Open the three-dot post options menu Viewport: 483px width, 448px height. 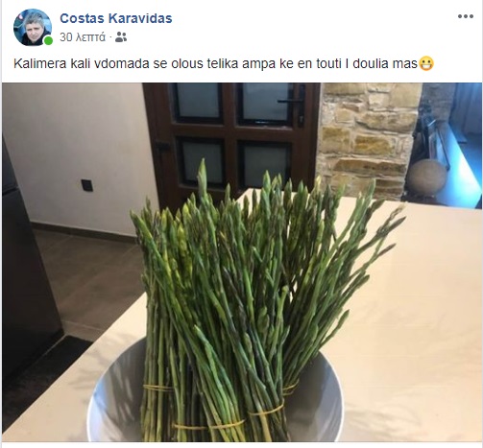(465, 16)
